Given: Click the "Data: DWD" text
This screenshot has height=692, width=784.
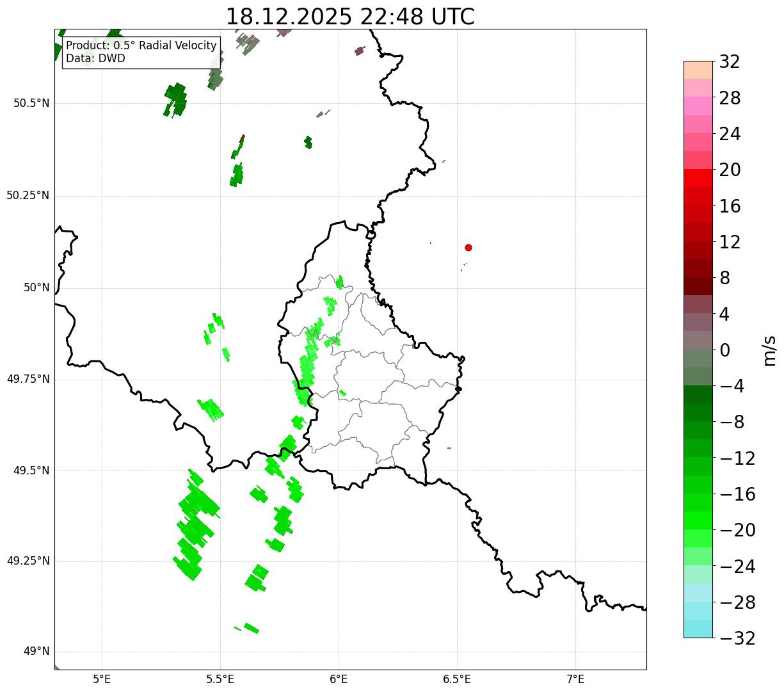Looking at the screenshot, I should (95, 58).
